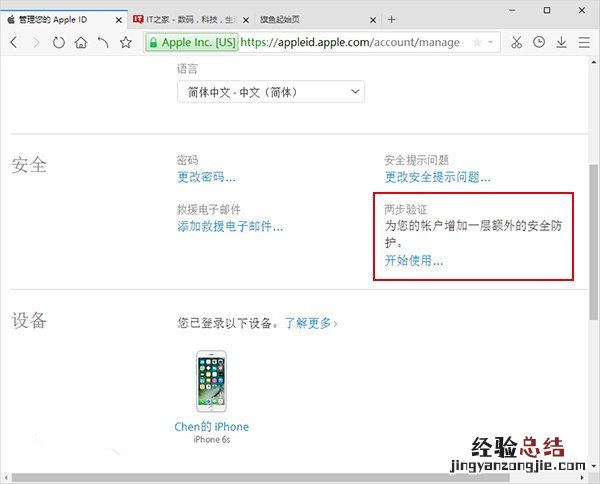
Task: Switch to the 管理您的 Apple ID tab
Action: click(64, 20)
